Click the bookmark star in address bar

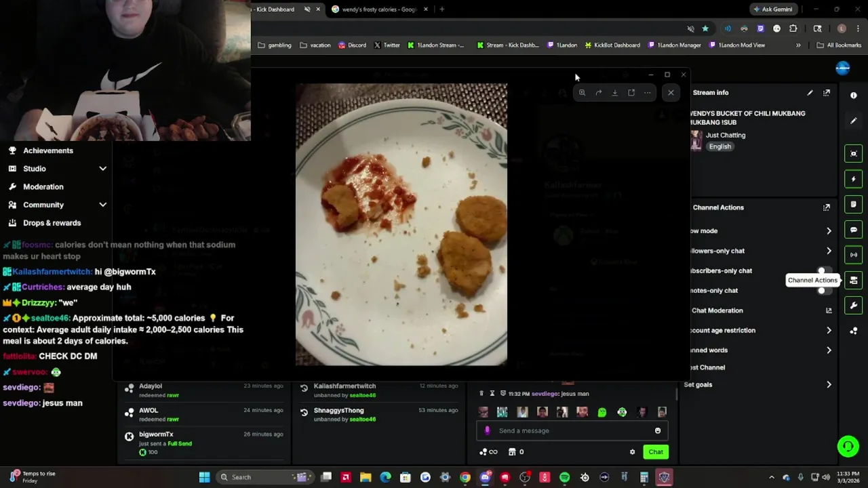[705, 28]
